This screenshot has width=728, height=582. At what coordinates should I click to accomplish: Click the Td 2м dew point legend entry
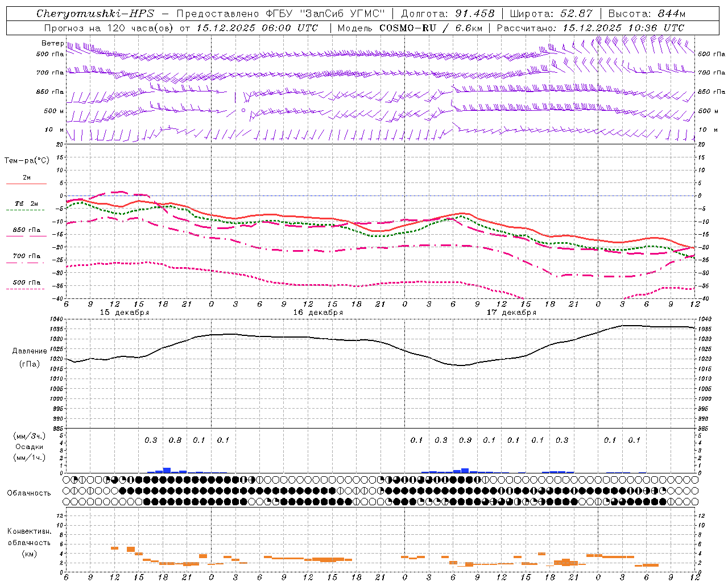[27, 203]
